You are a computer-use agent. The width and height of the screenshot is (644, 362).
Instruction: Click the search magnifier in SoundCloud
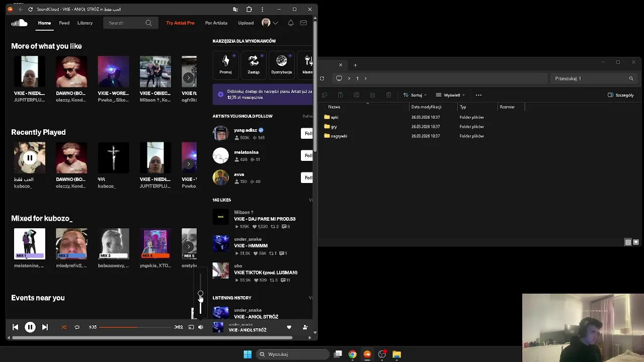[x=148, y=23]
